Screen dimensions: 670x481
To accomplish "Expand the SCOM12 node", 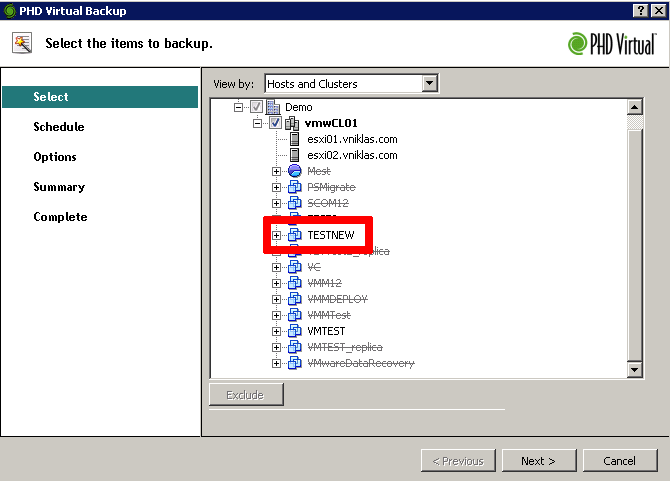I will (276, 203).
